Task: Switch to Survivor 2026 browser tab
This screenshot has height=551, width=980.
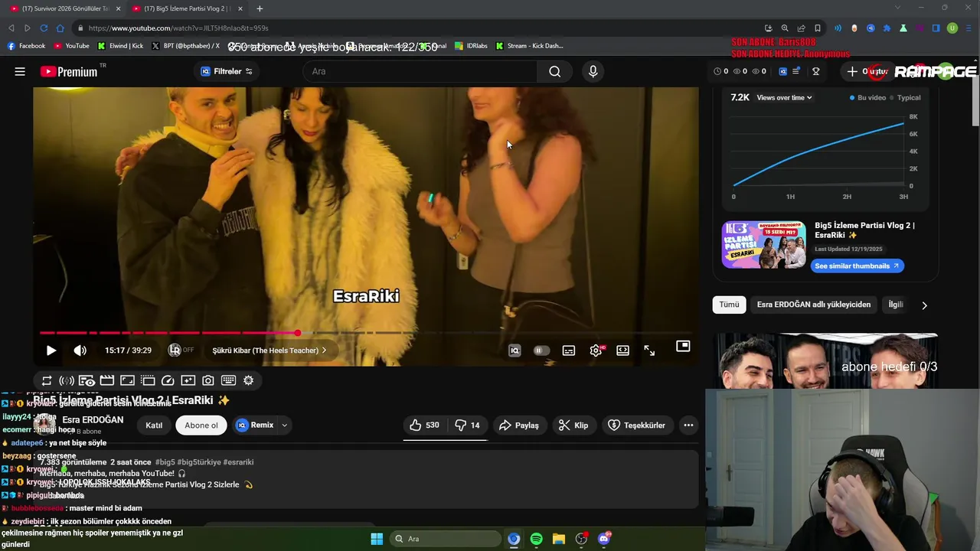Action: (65, 8)
